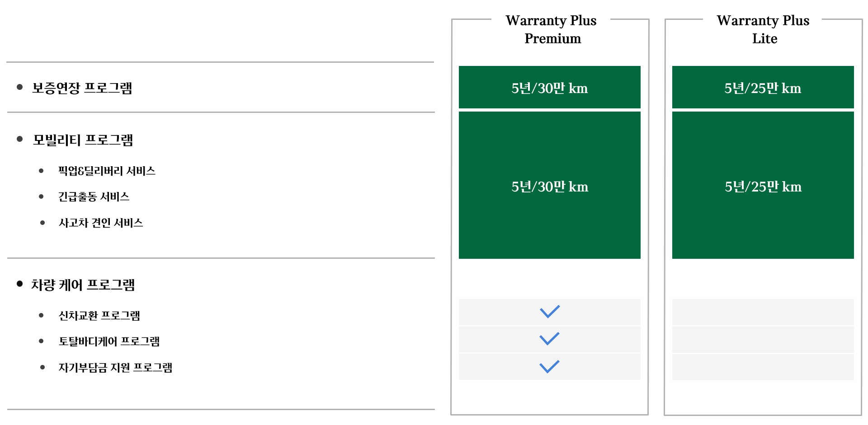Select the Warranty Plus Premium heading

tap(552, 29)
